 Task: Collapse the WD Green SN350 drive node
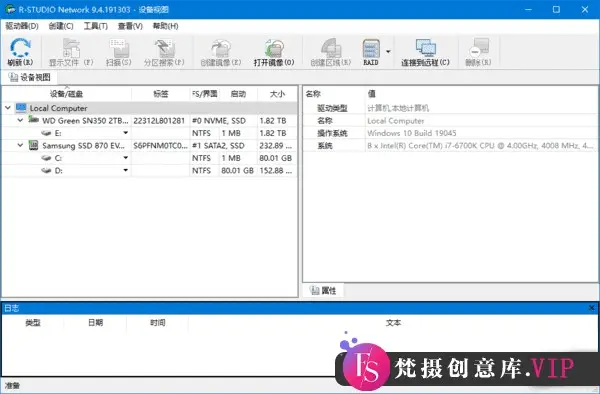(x=20, y=120)
